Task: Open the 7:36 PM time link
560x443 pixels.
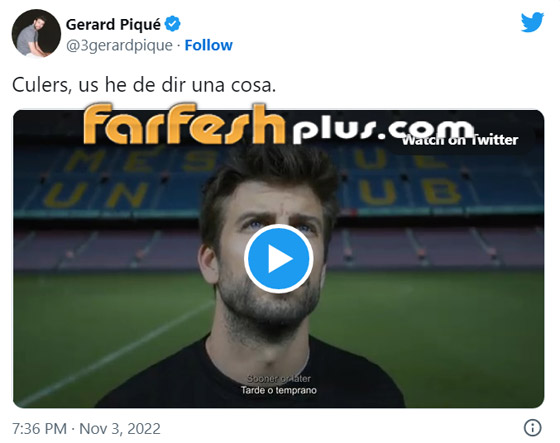Action: click(40, 428)
